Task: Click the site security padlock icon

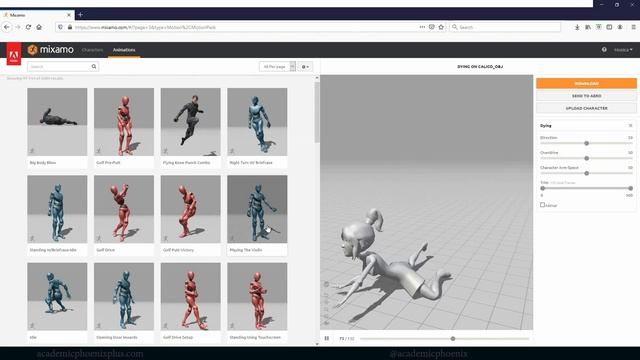Action: (70, 27)
